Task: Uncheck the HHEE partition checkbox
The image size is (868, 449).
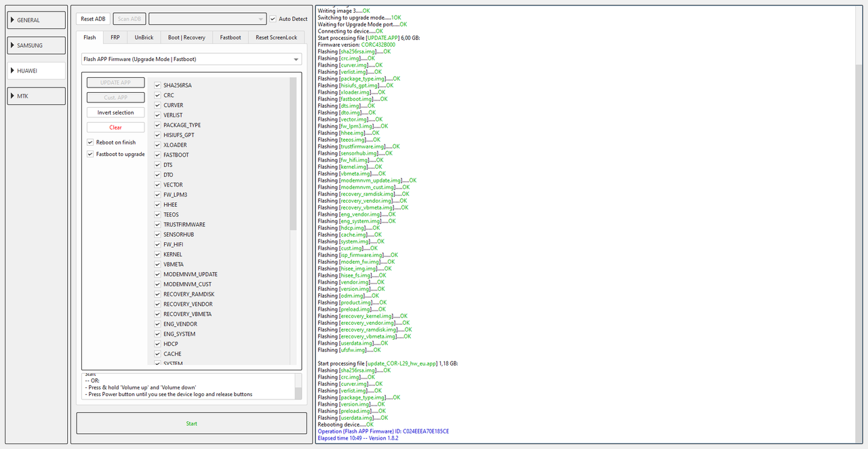Action: [x=157, y=205]
